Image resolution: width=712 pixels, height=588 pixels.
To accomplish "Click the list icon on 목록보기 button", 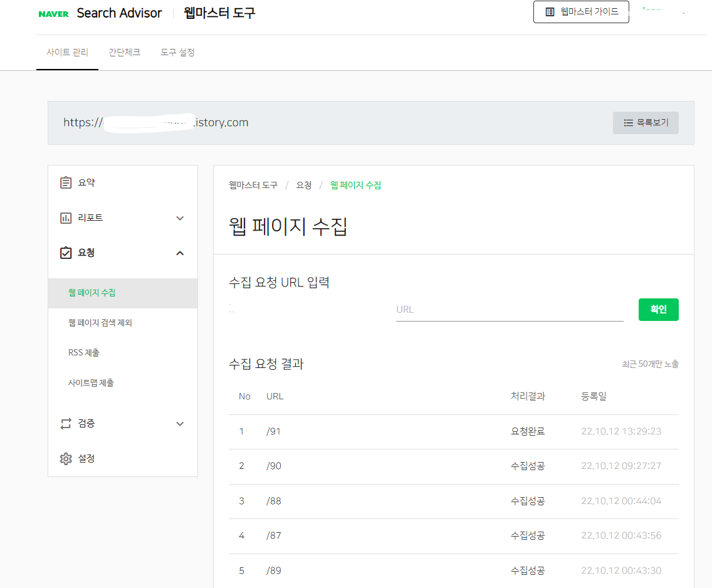I will pyautogui.click(x=628, y=122).
